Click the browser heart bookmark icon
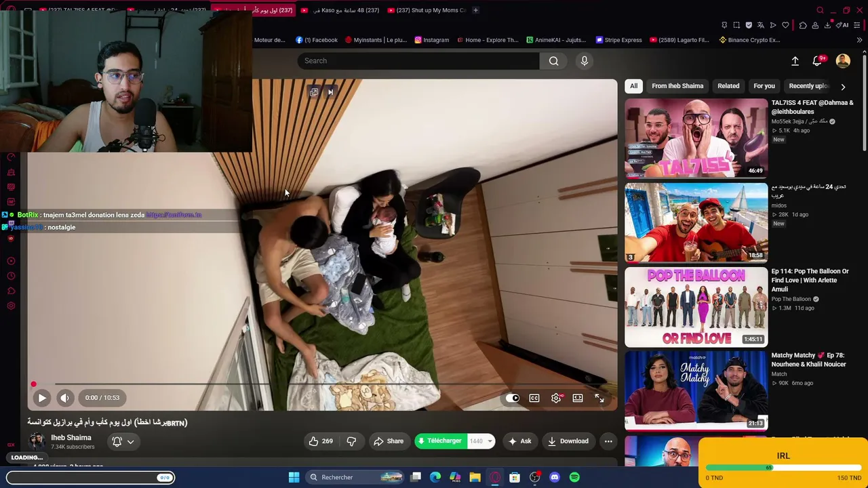The image size is (868, 488). click(785, 25)
